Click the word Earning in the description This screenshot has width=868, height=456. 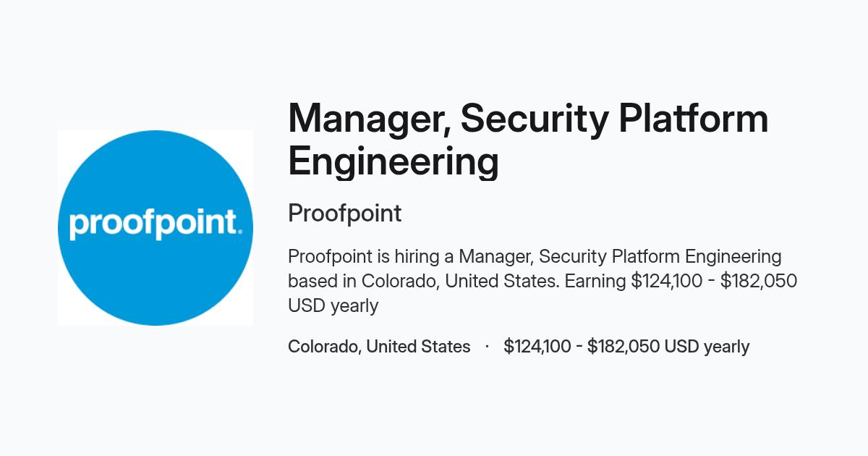pyautogui.click(x=595, y=281)
